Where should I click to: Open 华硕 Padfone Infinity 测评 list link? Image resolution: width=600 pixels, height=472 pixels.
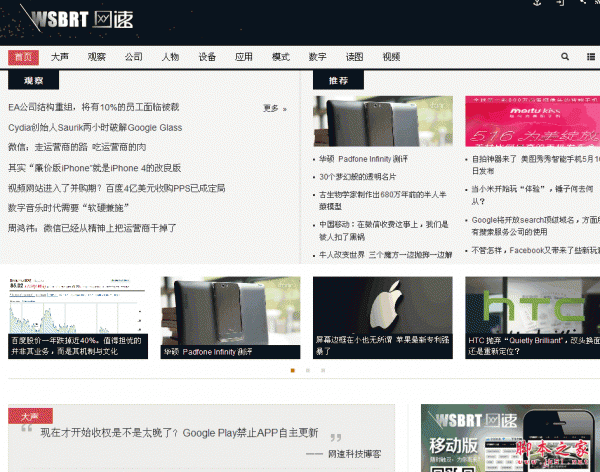[x=364, y=159]
